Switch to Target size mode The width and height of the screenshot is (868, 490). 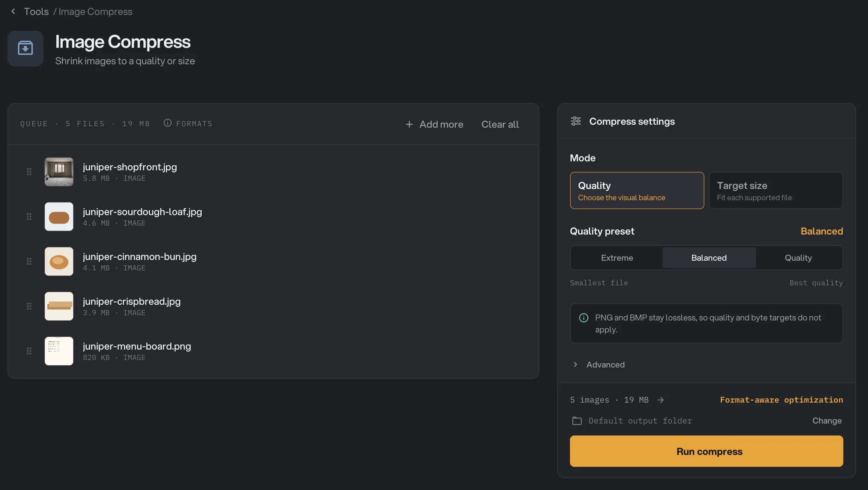click(x=776, y=190)
